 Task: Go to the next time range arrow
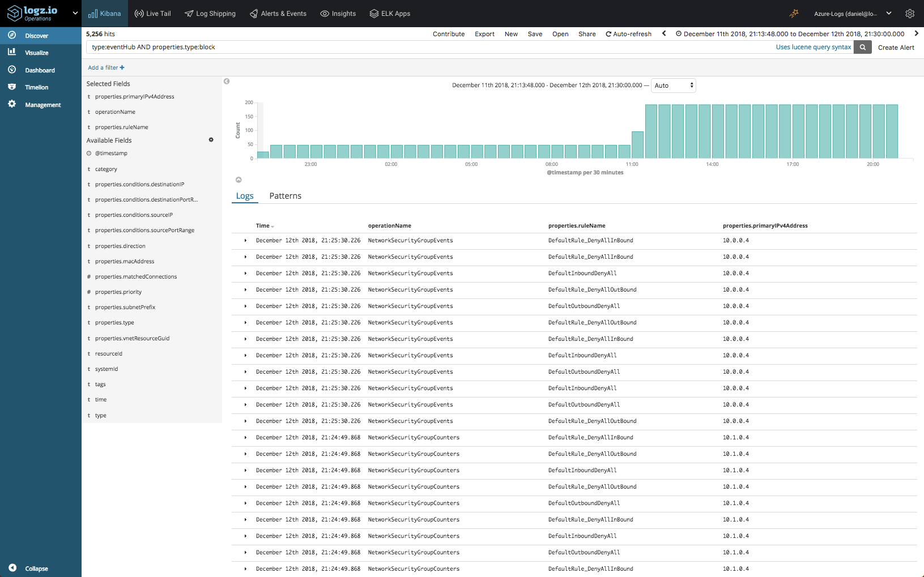tap(916, 33)
